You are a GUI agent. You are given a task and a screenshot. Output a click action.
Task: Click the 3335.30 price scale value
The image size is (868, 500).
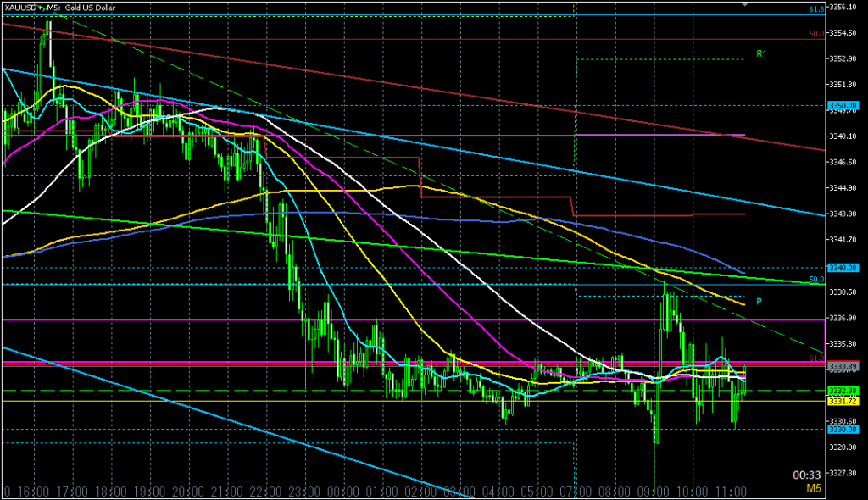pyautogui.click(x=843, y=344)
